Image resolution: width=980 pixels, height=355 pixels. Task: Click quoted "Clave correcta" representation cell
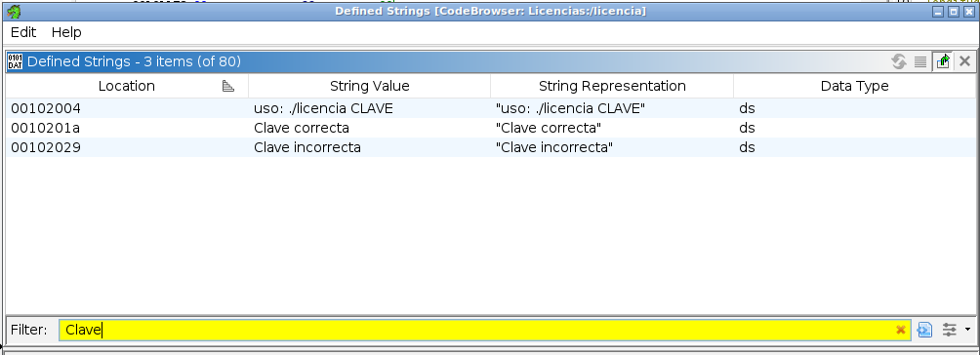(x=612, y=128)
